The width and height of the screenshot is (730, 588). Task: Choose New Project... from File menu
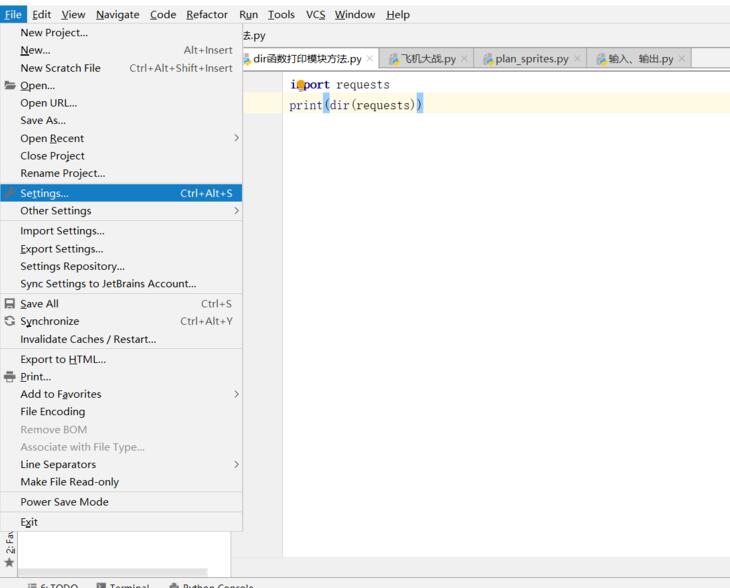[x=121, y=33]
